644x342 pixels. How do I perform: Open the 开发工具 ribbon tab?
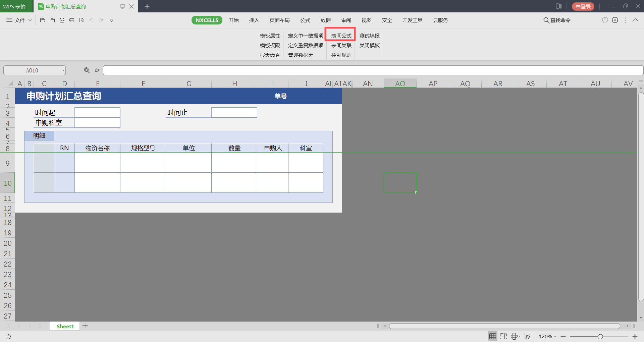(x=412, y=20)
